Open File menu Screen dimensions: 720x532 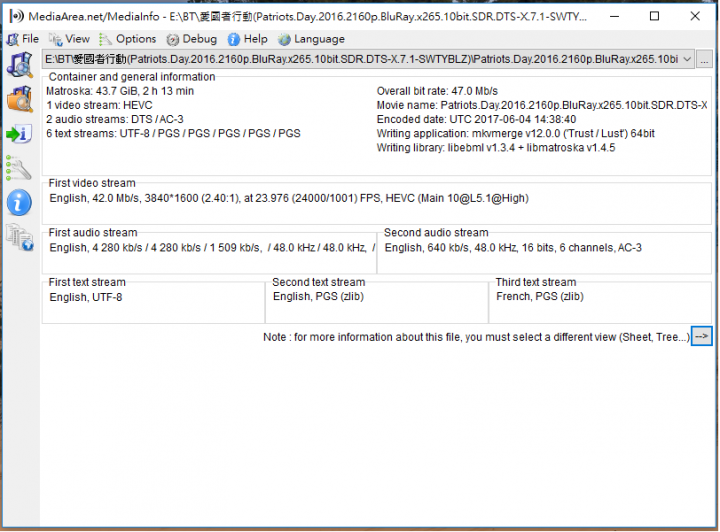click(23, 39)
